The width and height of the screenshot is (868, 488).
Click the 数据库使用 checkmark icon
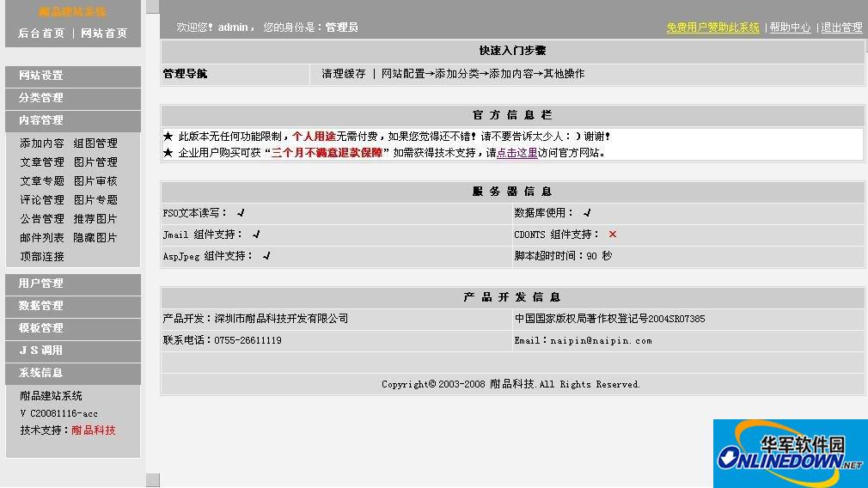pos(587,212)
